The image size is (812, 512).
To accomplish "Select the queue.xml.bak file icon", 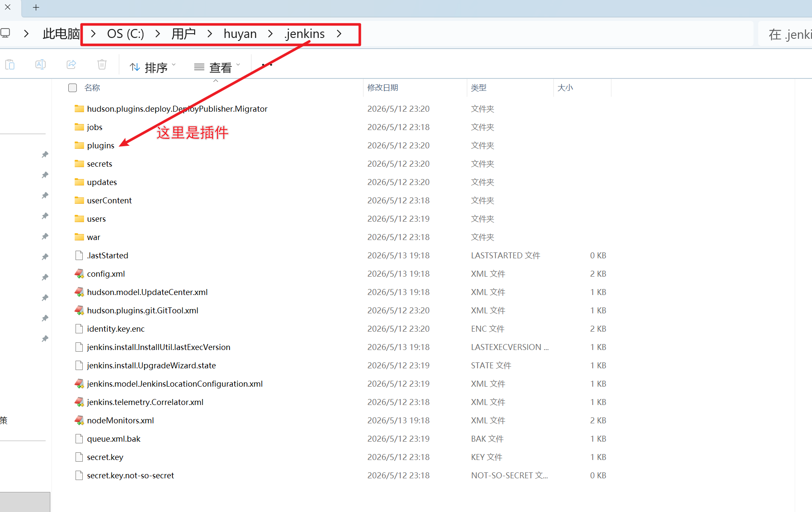I will [79, 439].
